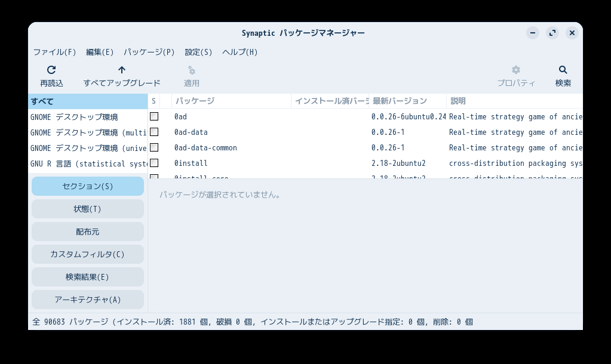The width and height of the screenshot is (611, 364).
Task: Open the 設定(S) menu
Action: (198, 52)
